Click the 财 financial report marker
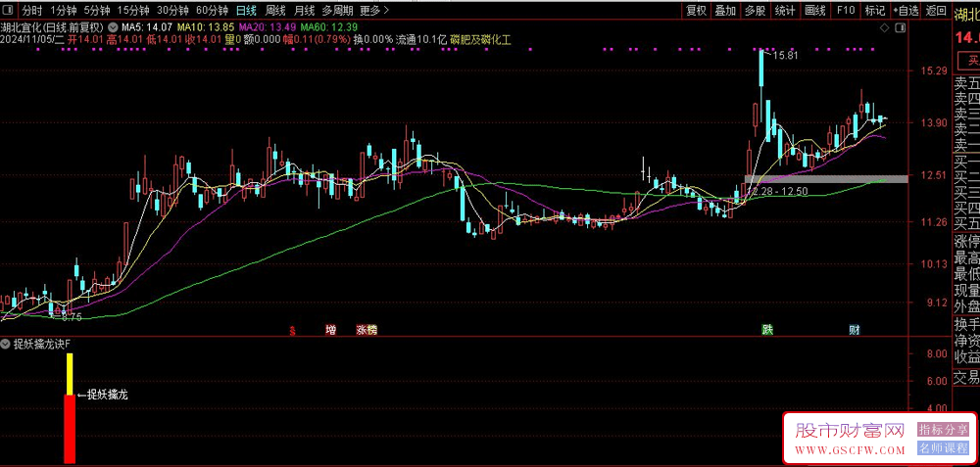The image size is (980, 467). pyautogui.click(x=854, y=330)
